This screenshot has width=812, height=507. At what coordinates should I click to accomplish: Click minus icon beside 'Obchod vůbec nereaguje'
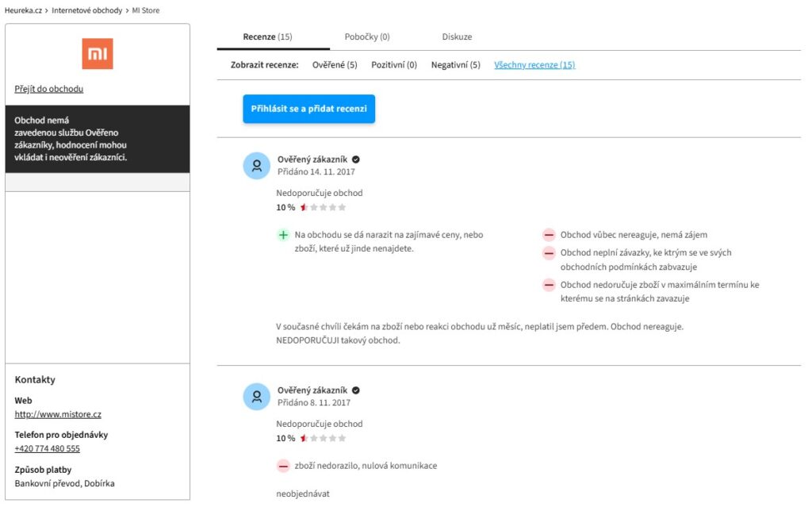coord(549,235)
